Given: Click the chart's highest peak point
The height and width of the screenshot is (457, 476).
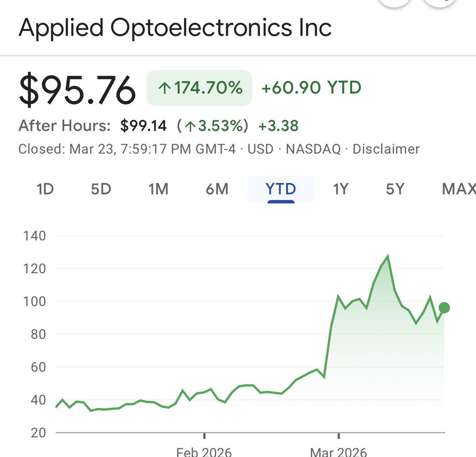Looking at the screenshot, I should [388, 256].
